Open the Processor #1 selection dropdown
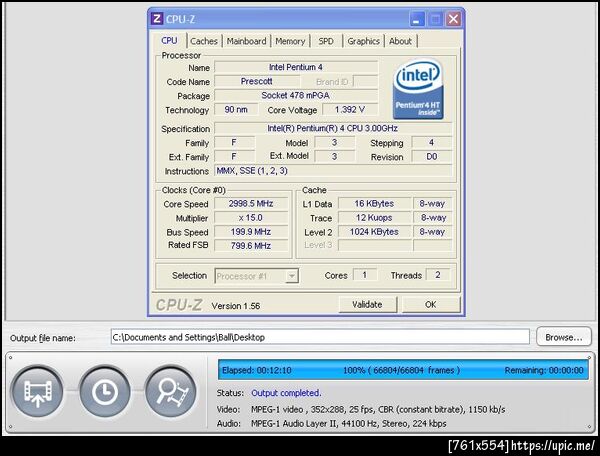This screenshot has width=600, height=456. [256, 276]
